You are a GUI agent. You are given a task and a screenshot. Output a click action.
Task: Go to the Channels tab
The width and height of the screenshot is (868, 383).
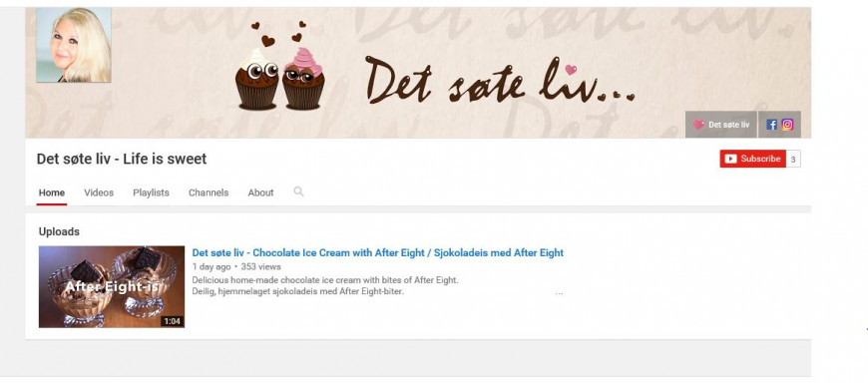[209, 192]
